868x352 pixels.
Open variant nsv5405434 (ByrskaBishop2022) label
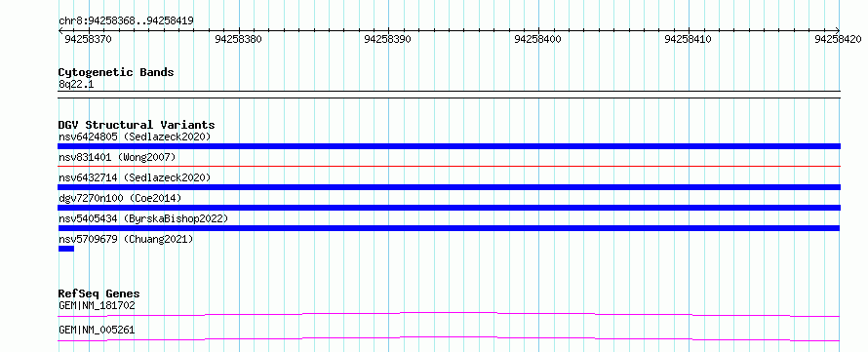pyautogui.click(x=143, y=218)
